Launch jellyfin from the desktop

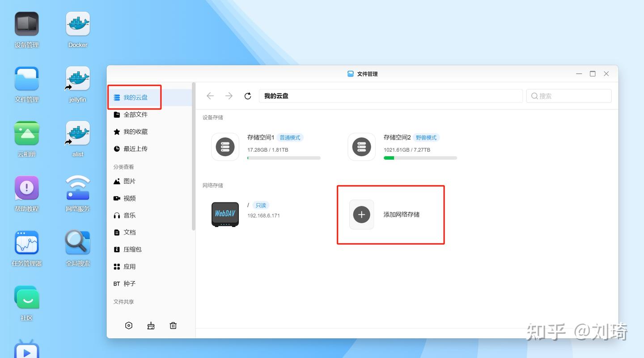coord(77,78)
